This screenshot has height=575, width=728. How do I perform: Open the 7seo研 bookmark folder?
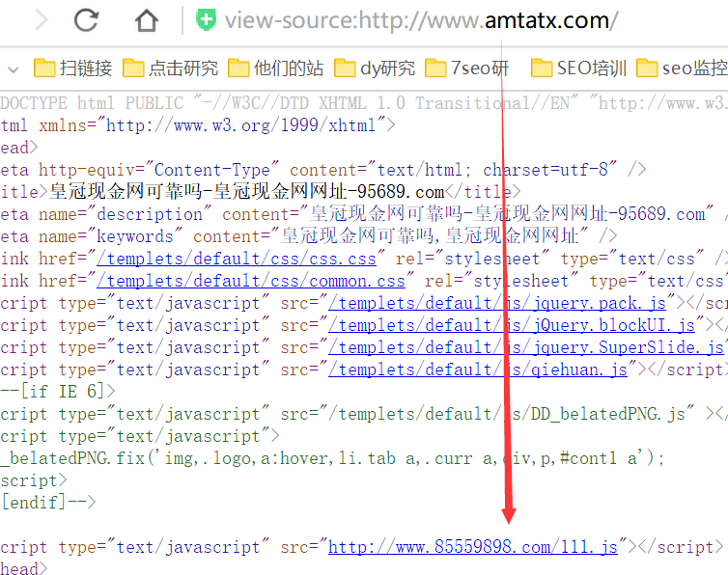[467, 68]
